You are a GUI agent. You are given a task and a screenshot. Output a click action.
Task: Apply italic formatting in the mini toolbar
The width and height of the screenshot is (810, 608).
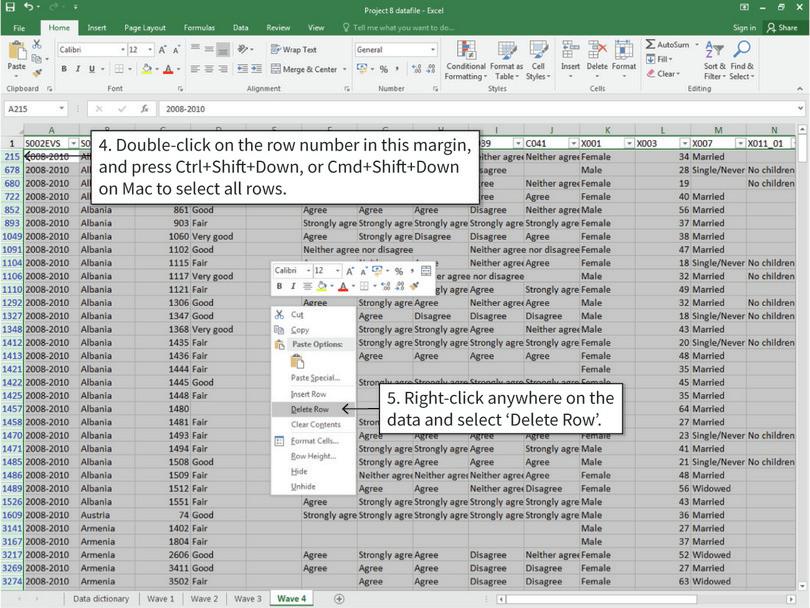pos(293,286)
